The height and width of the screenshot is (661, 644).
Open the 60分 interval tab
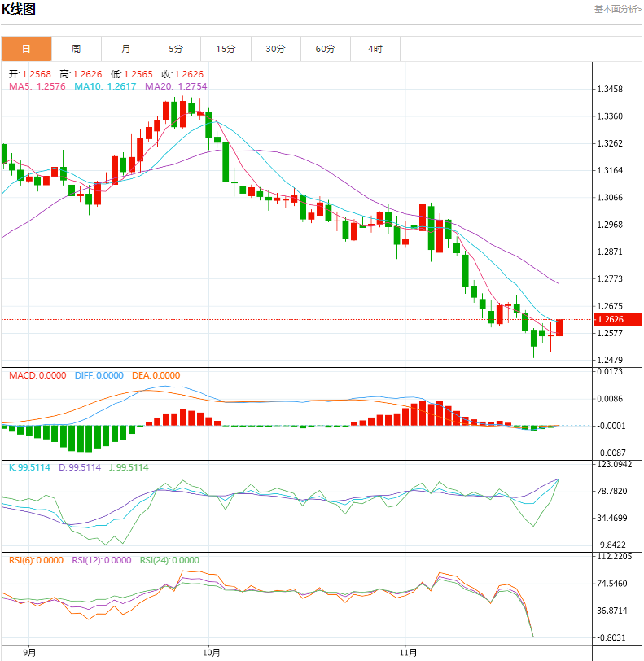(325, 49)
